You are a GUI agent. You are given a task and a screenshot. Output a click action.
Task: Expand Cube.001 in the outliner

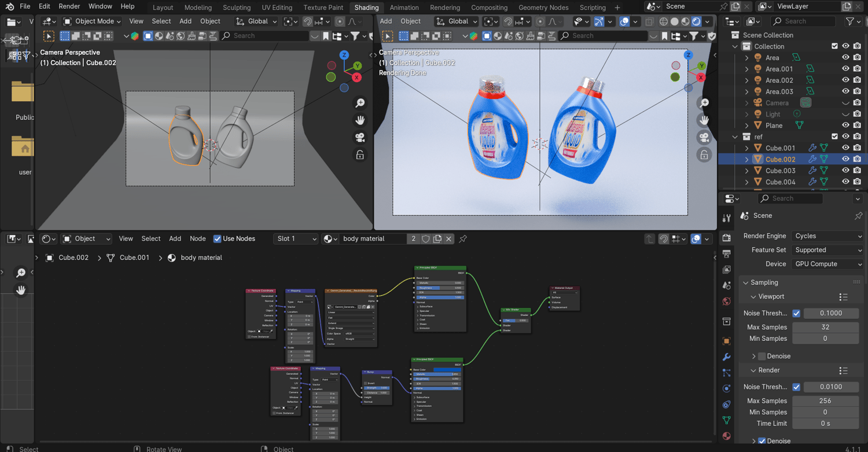746,148
